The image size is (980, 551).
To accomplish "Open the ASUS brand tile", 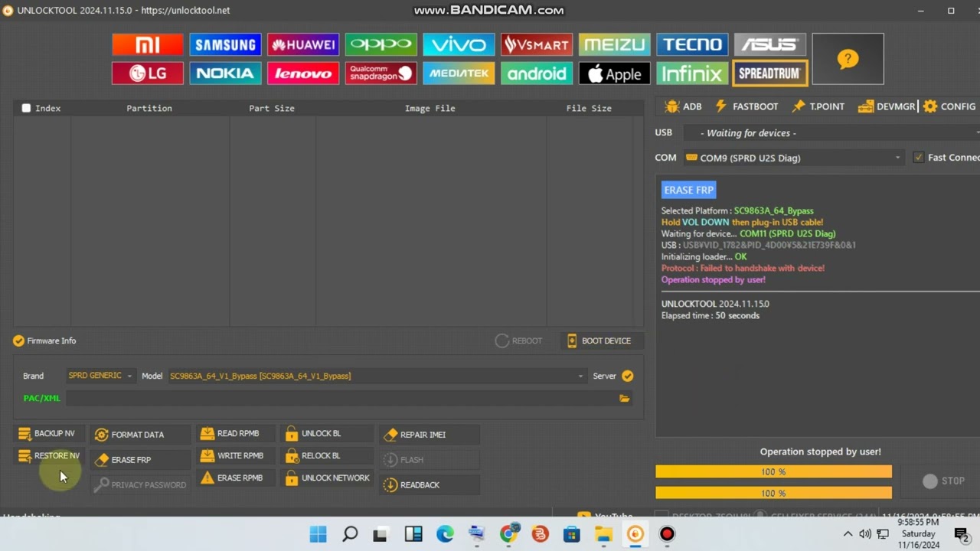I will pos(769,44).
